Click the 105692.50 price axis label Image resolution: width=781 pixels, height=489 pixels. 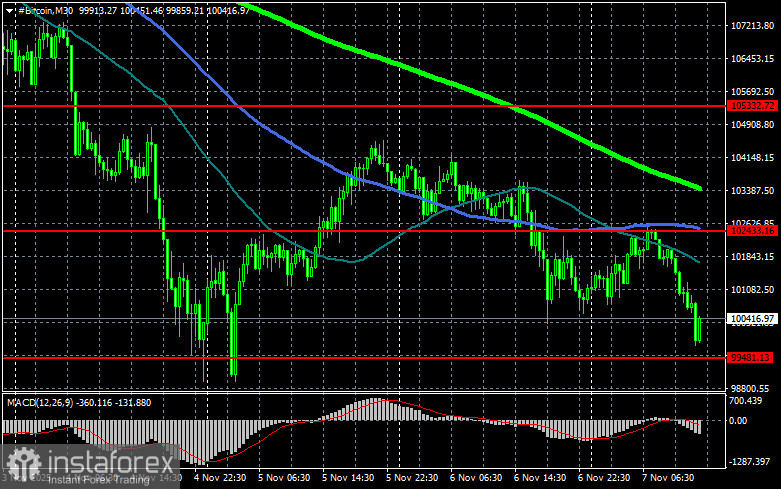click(752, 92)
